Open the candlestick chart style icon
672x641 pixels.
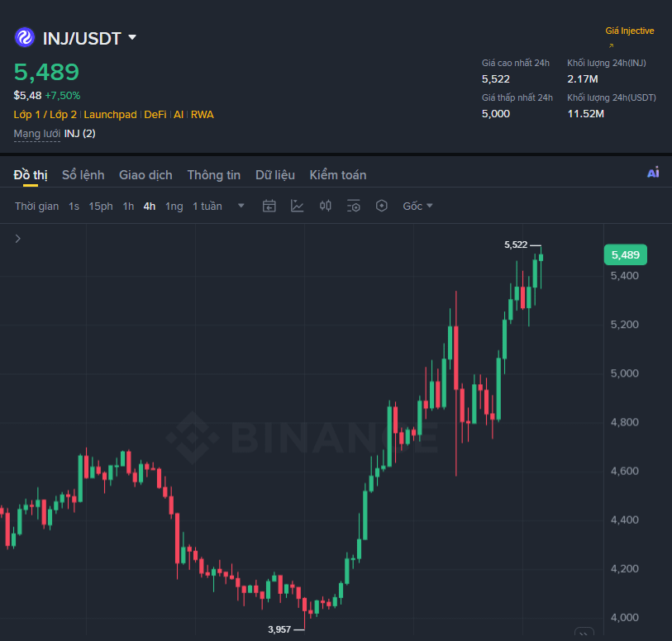326,206
